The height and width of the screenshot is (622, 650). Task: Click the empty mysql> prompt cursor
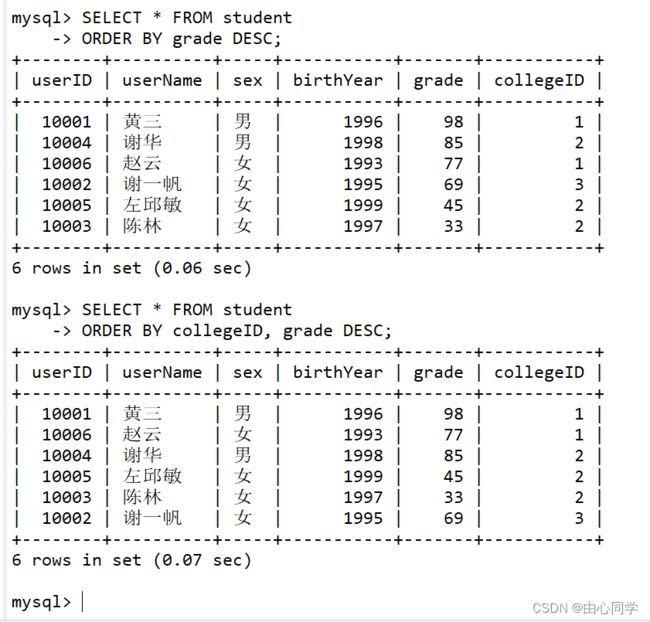(x=82, y=602)
